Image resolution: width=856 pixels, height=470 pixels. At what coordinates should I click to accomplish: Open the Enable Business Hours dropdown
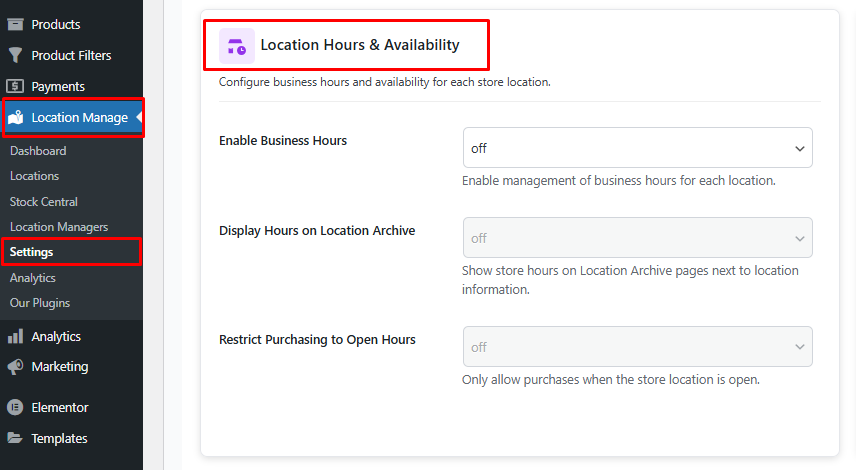637,148
